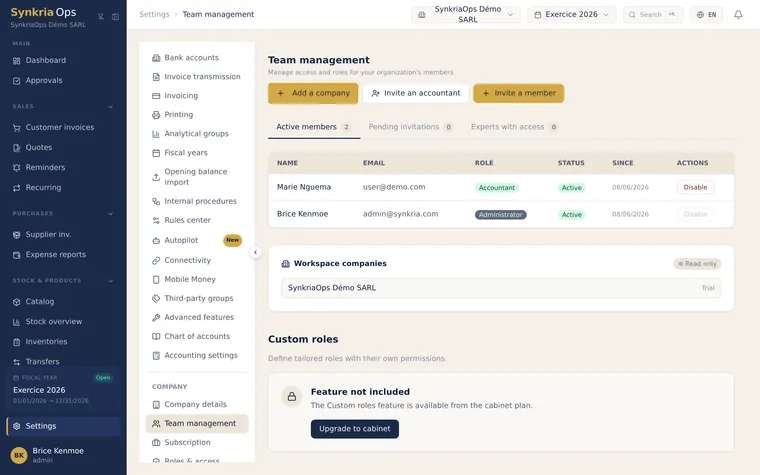Open the EN language selector

pyautogui.click(x=706, y=15)
